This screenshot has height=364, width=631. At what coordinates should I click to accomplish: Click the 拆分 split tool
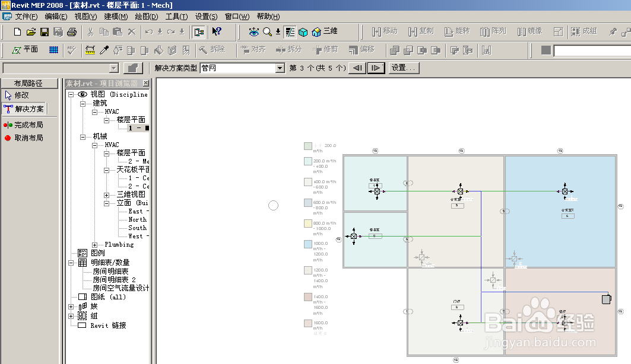[289, 50]
